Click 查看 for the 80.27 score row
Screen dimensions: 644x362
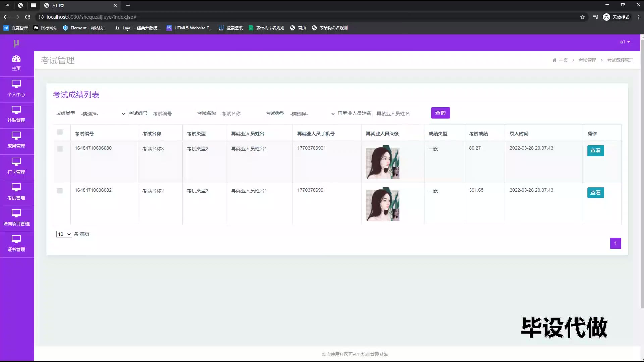click(x=595, y=151)
